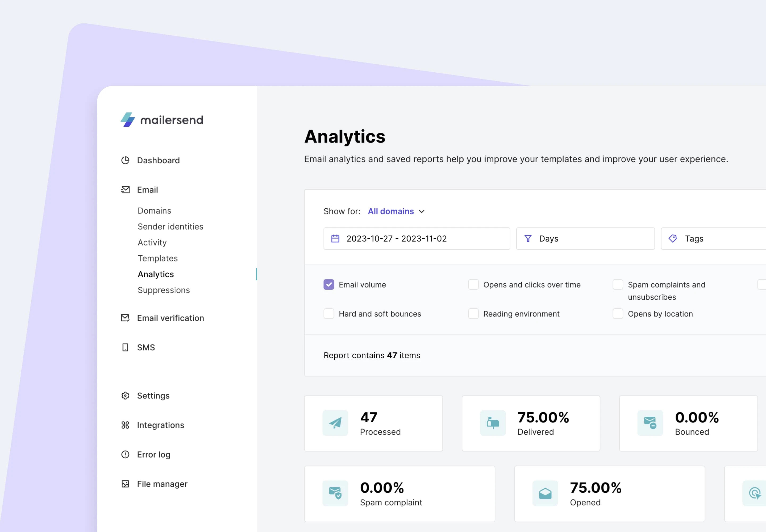The width and height of the screenshot is (766, 532).
Task: Open the File manager
Action: click(x=162, y=484)
